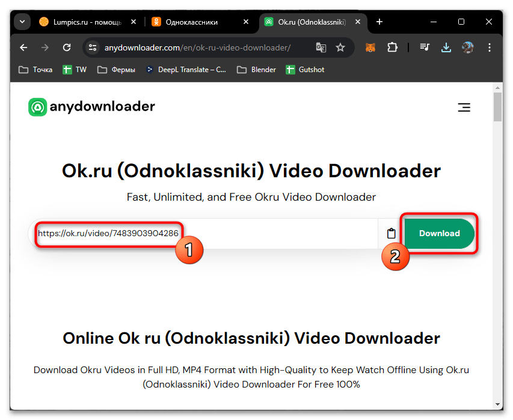Bookmark this page with the star icon
Screen dimensions: 513x420
coord(341,47)
